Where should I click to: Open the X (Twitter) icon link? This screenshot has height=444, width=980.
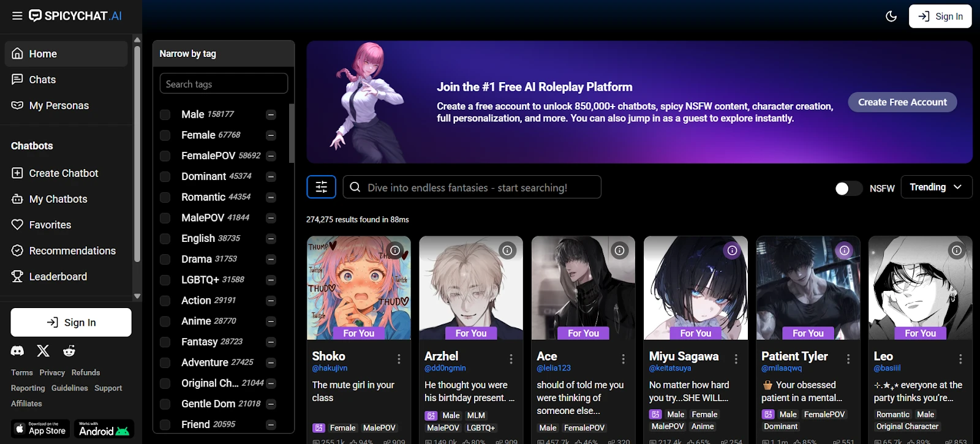(x=43, y=351)
